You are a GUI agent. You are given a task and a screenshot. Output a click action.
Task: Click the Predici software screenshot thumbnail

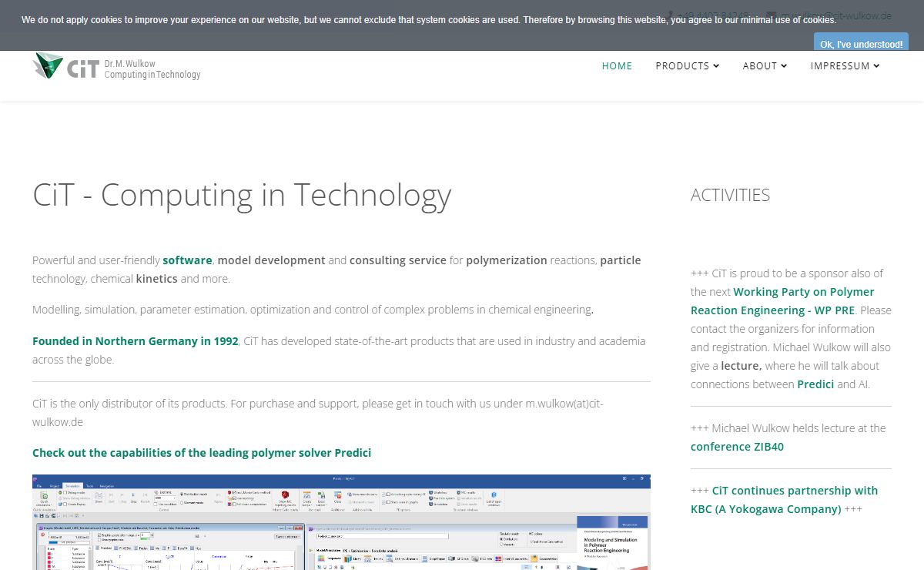[x=341, y=522]
